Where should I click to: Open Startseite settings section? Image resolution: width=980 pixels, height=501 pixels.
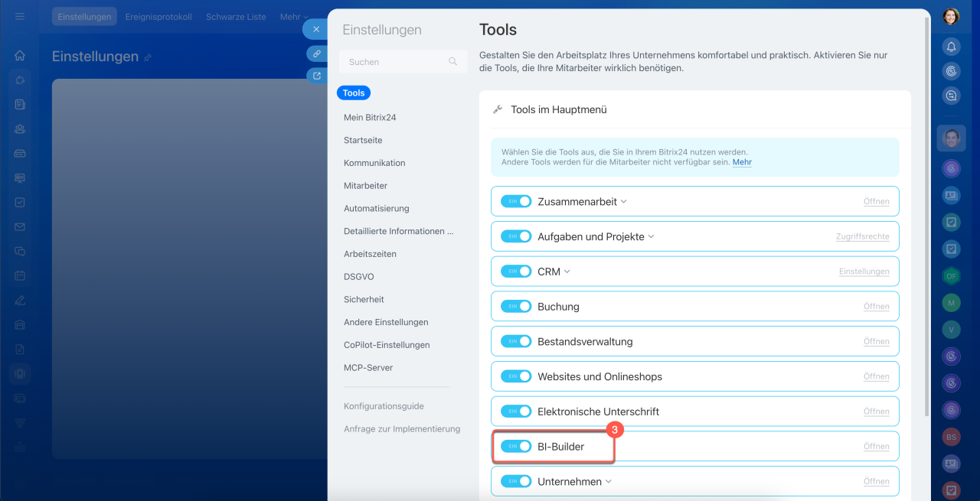(x=363, y=140)
